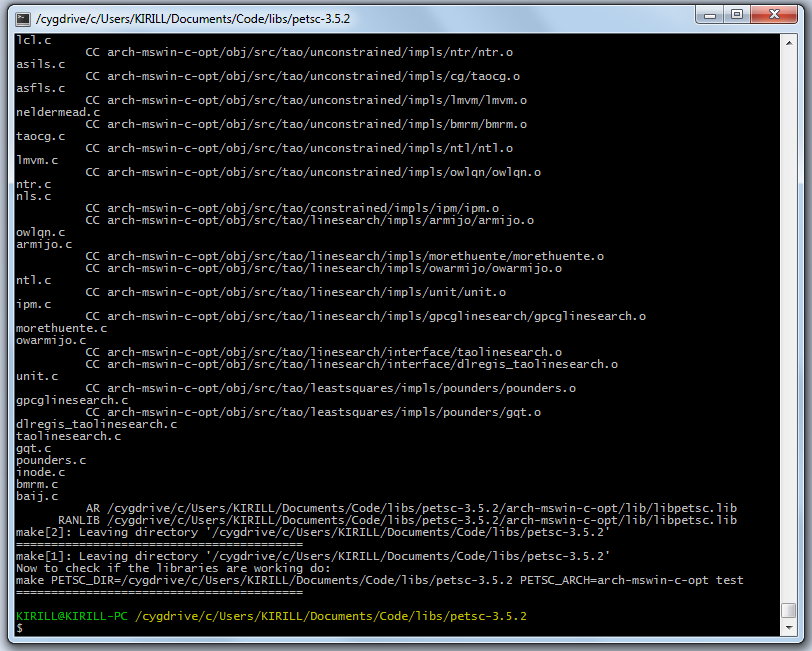This screenshot has height=651, width=812.
Task: Click the 'unit.c' output line
Action: [x=37, y=376]
